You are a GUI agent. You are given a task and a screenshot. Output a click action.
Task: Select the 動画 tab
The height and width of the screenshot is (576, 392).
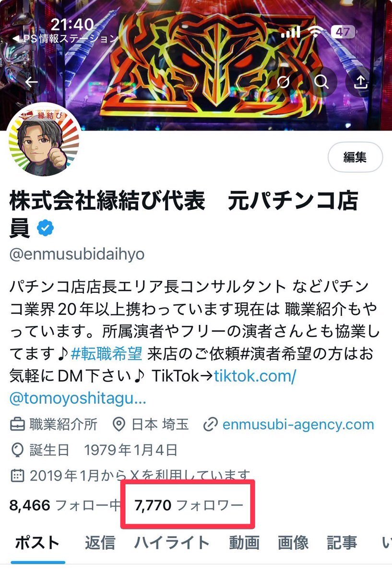244,543
